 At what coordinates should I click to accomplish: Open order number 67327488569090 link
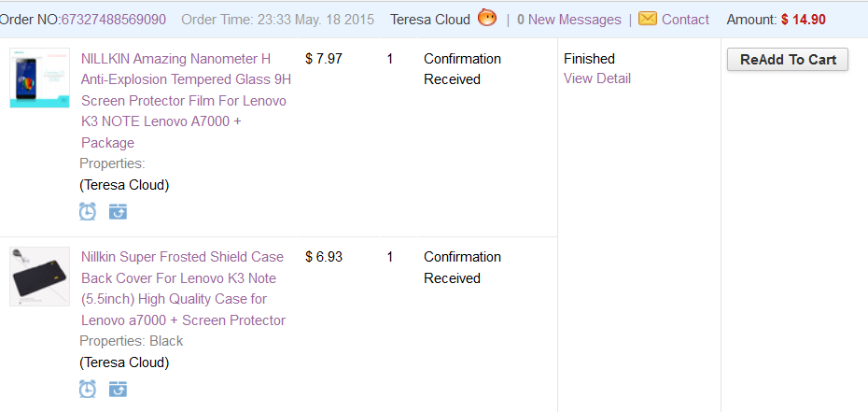114,20
